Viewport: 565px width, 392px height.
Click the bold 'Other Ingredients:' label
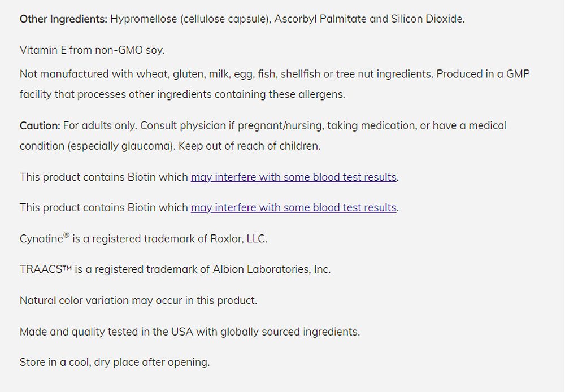[63, 19]
